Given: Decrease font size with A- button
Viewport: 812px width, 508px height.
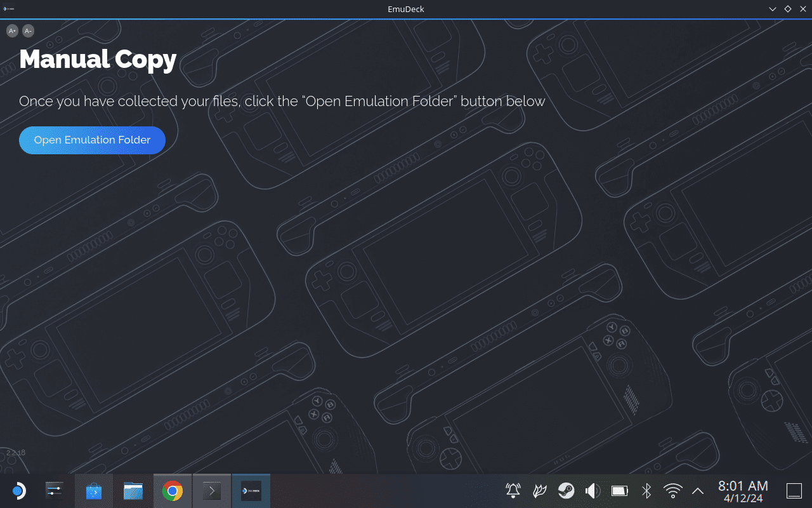Looking at the screenshot, I should click(28, 30).
